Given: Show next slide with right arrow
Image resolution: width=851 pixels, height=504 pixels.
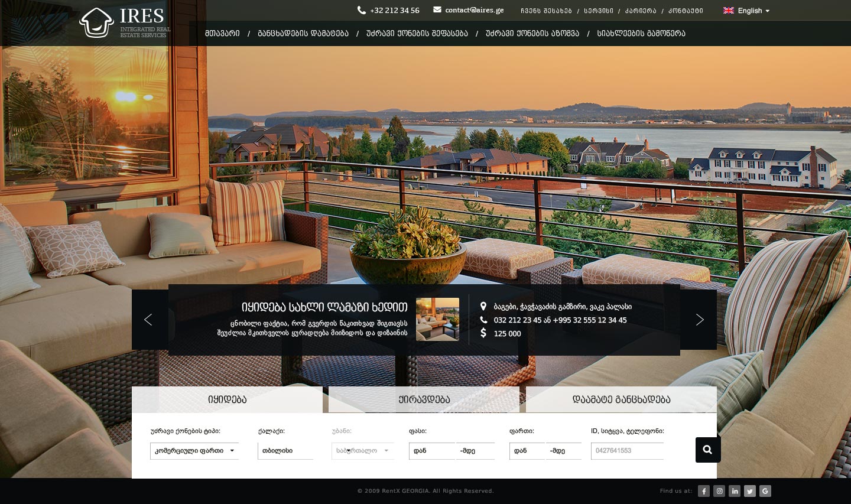Looking at the screenshot, I should [699, 320].
